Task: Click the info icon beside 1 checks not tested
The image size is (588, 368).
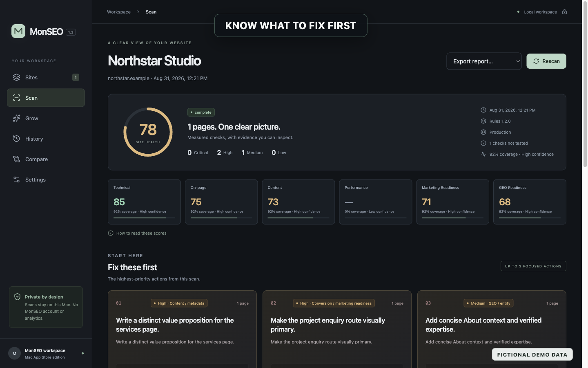Action: [x=483, y=143]
